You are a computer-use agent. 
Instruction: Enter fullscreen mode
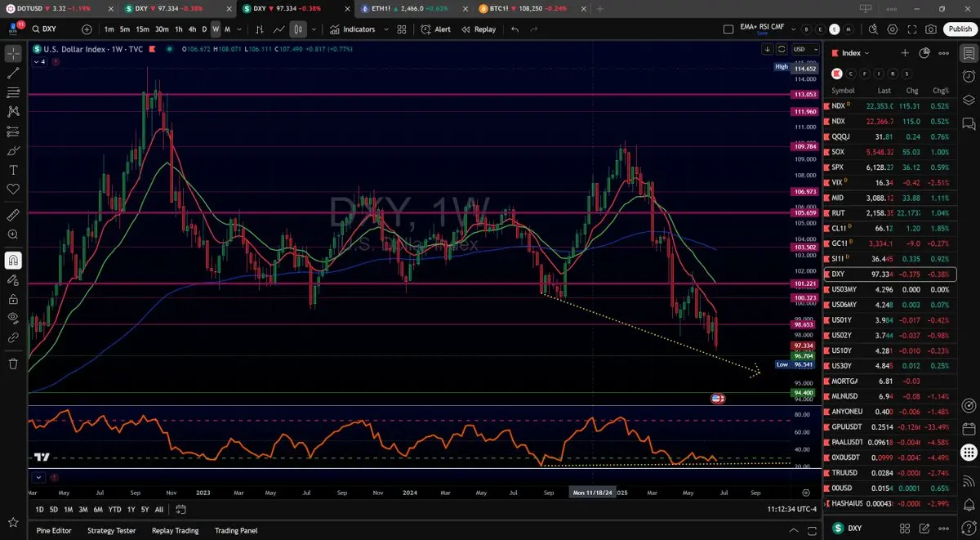tap(911, 29)
